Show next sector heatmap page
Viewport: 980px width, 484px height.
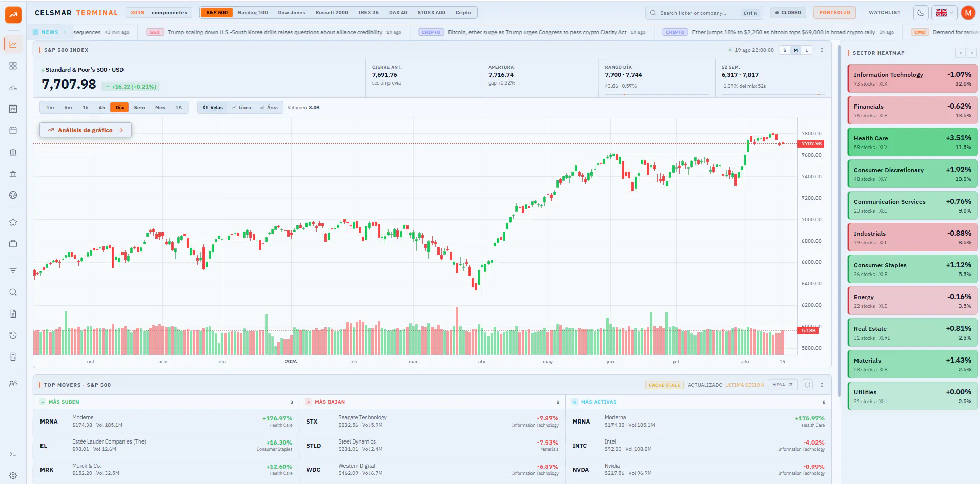pyautogui.click(x=972, y=53)
